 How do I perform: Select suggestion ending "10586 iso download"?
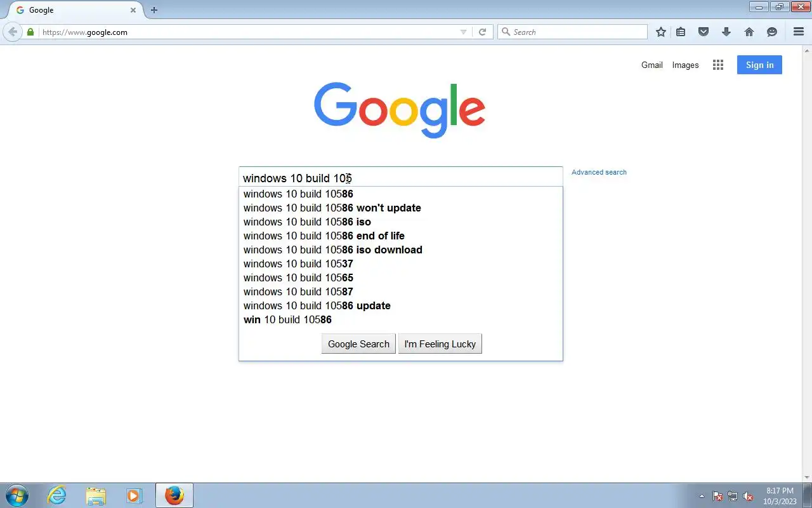tap(400, 250)
